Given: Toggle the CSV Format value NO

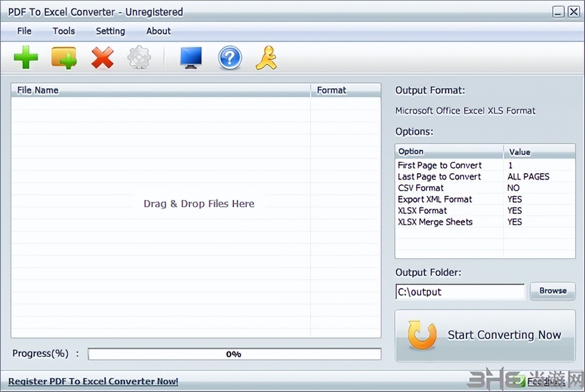Looking at the screenshot, I should [513, 188].
